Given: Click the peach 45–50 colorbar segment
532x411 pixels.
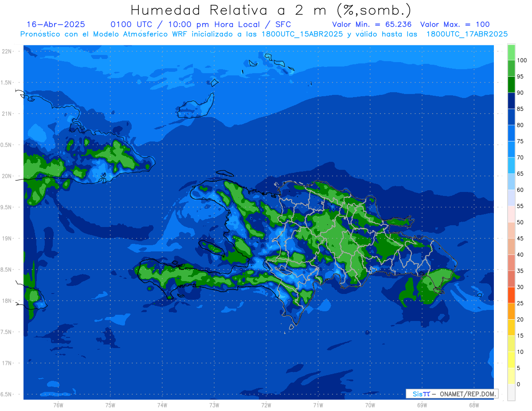Looking at the screenshot, I should point(511,230).
